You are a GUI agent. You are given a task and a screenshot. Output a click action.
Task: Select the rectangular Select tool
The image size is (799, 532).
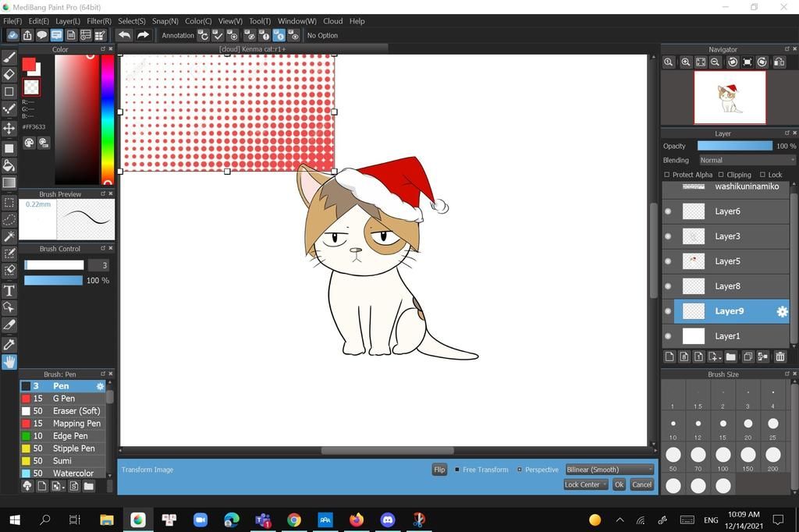click(x=9, y=203)
